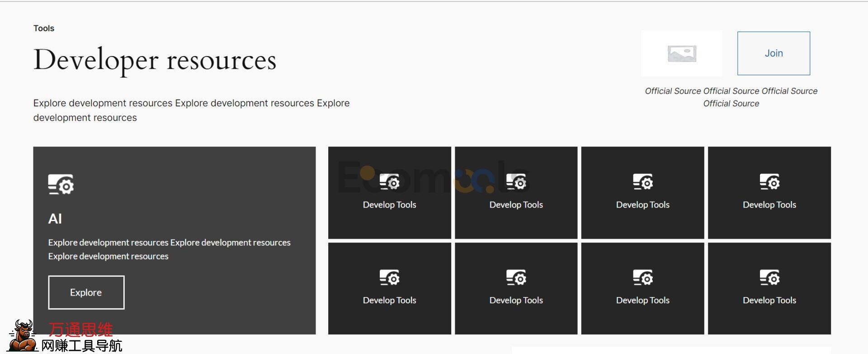Open the Official Source caption text

click(x=731, y=97)
